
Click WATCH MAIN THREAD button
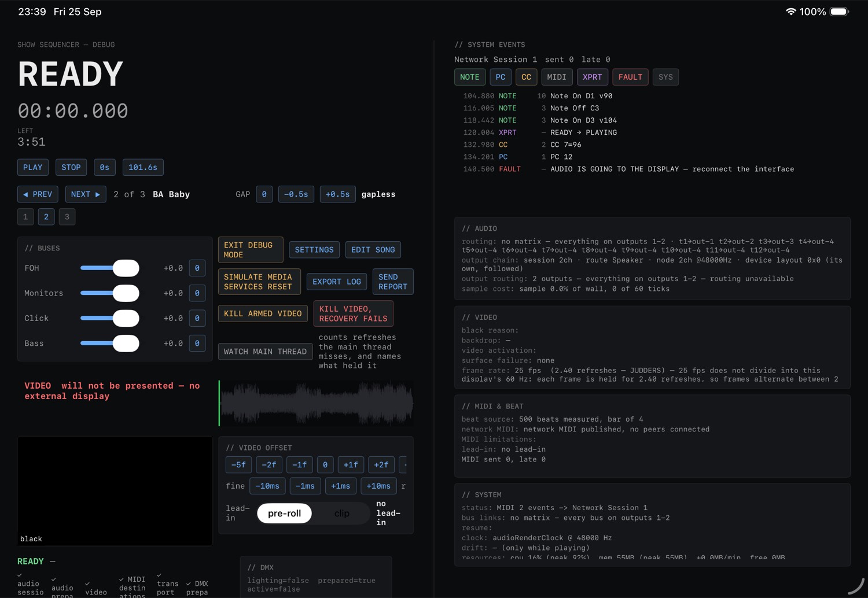265,352
